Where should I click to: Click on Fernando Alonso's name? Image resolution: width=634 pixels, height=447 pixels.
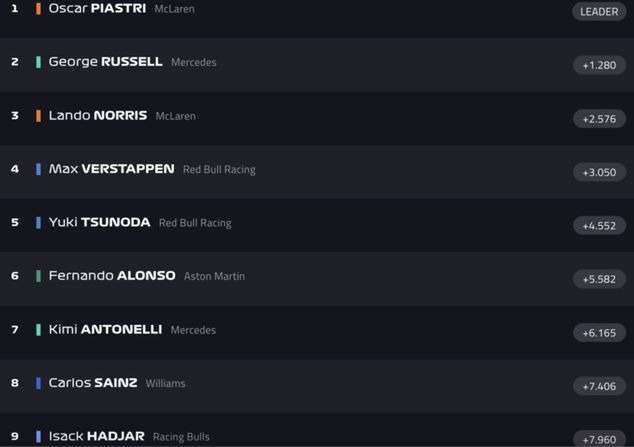(x=112, y=276)
